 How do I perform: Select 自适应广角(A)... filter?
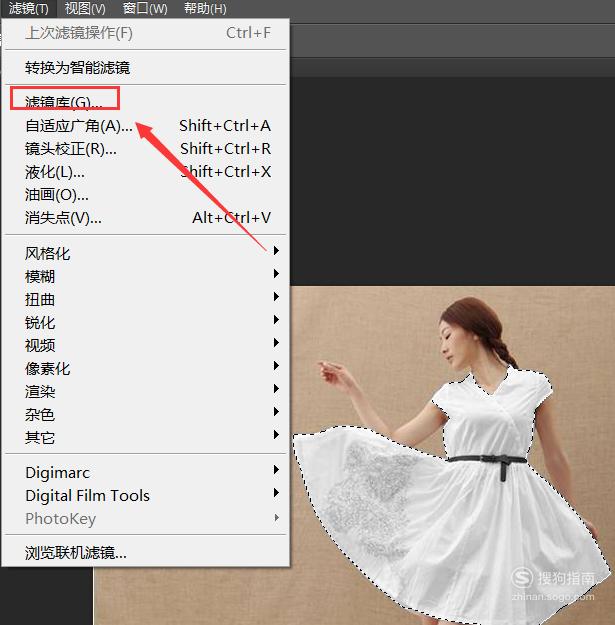click(x=145, y=126)
